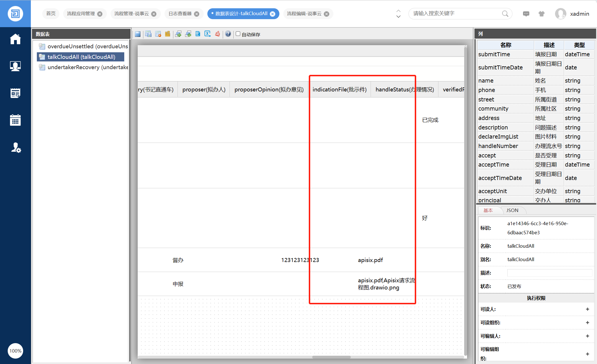Expand 可编辑人 with plus button
The height and width of the screenshot is (364, 597).
click(x=587, y=336)
